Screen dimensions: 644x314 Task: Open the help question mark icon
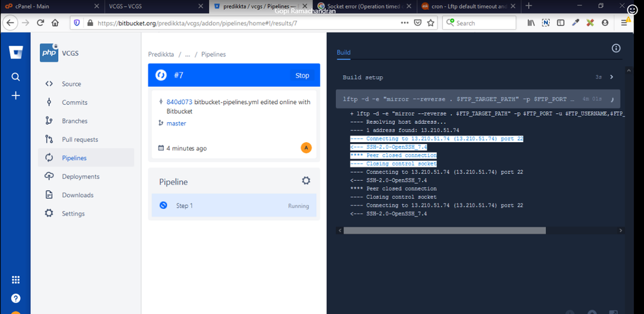coord(15,298)
